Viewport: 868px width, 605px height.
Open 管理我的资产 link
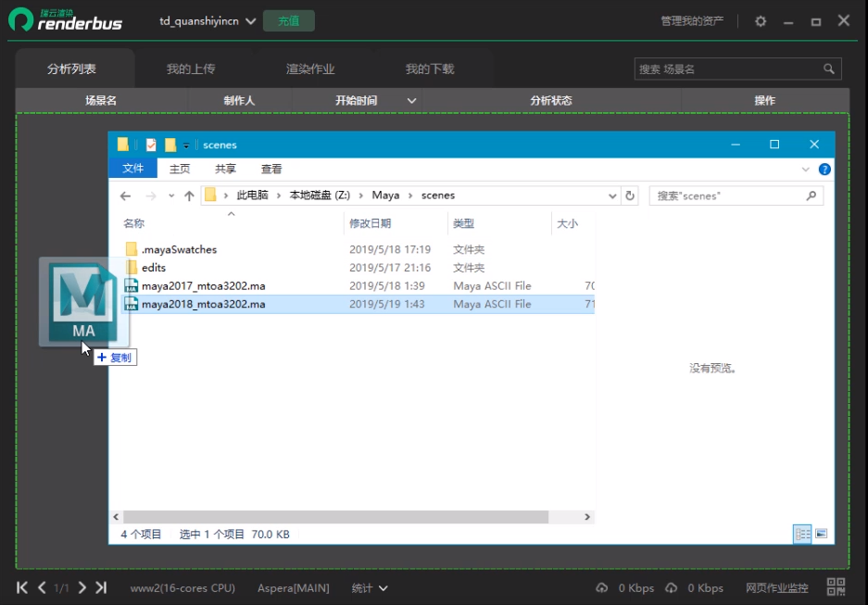(x=692, y=21)
